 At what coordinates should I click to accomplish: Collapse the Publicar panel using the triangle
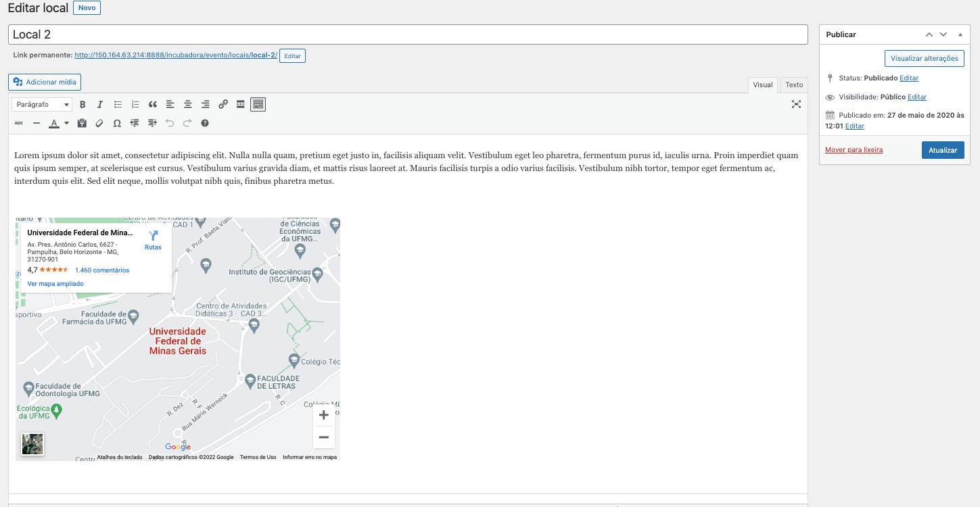click(960, 34)
